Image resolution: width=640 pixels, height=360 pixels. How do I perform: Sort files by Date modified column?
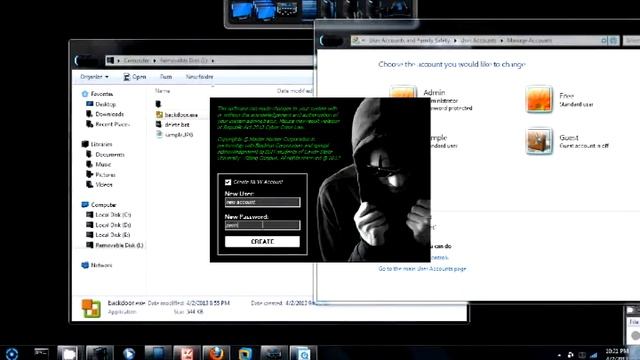click(x=294, y=91)
